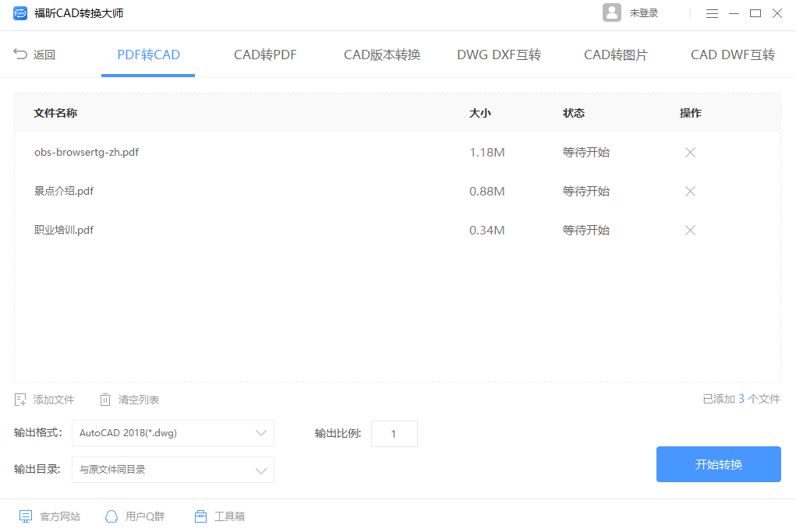Open the AutoCAD 2018(*.dwg) format selector
The height and width of the screenshot is (532, 796).
[x=172, y=433]
